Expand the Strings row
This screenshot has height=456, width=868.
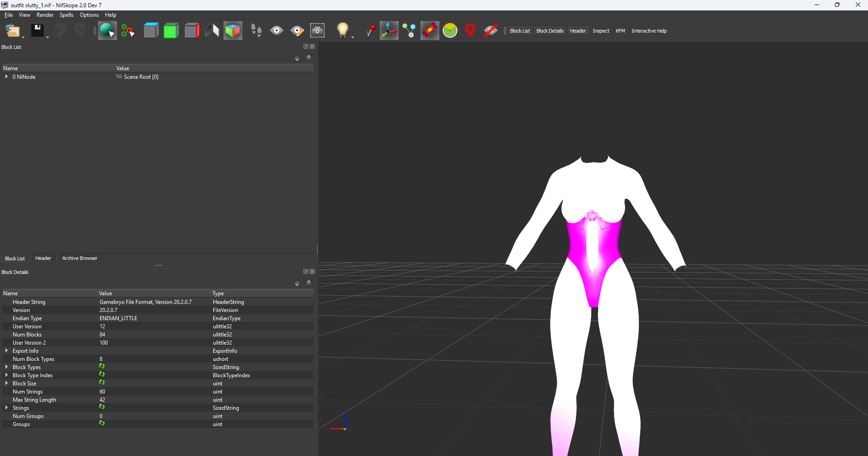(x=6, y=408)
